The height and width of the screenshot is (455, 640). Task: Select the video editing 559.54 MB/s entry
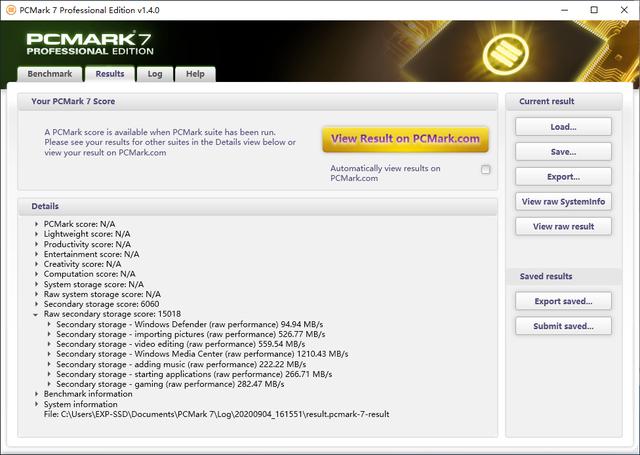[x=180, y=344]
